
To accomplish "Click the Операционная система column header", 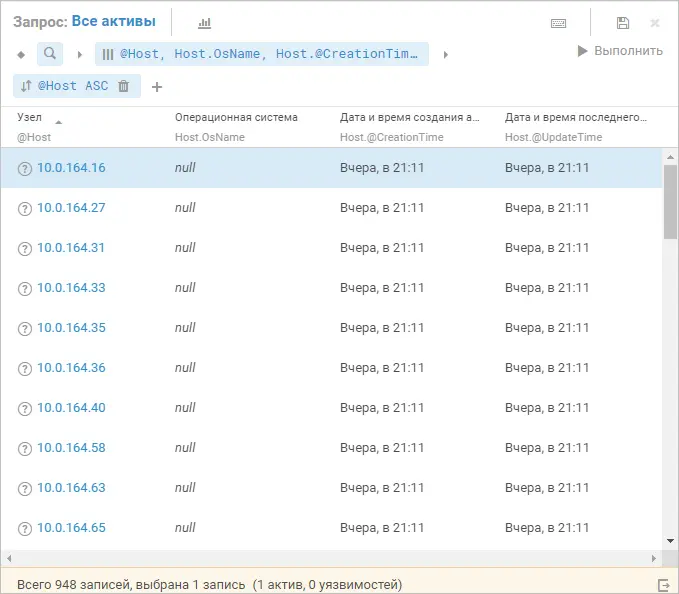I will (x=236, y=117).
